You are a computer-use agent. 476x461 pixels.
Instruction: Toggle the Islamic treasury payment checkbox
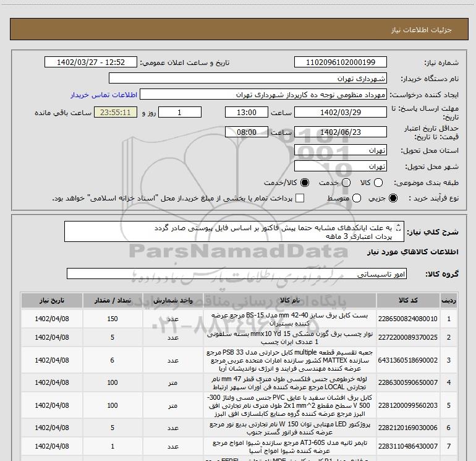point(300,199)
